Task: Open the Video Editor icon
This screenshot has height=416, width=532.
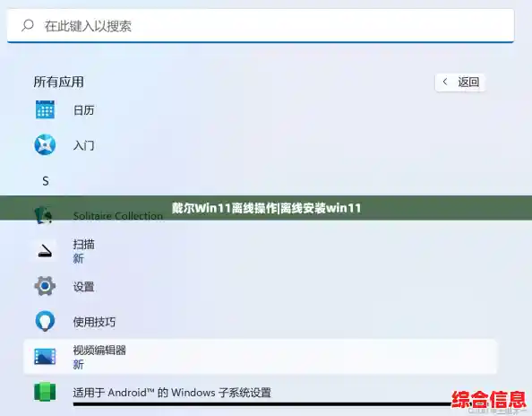Action: [x=45, y=357]
